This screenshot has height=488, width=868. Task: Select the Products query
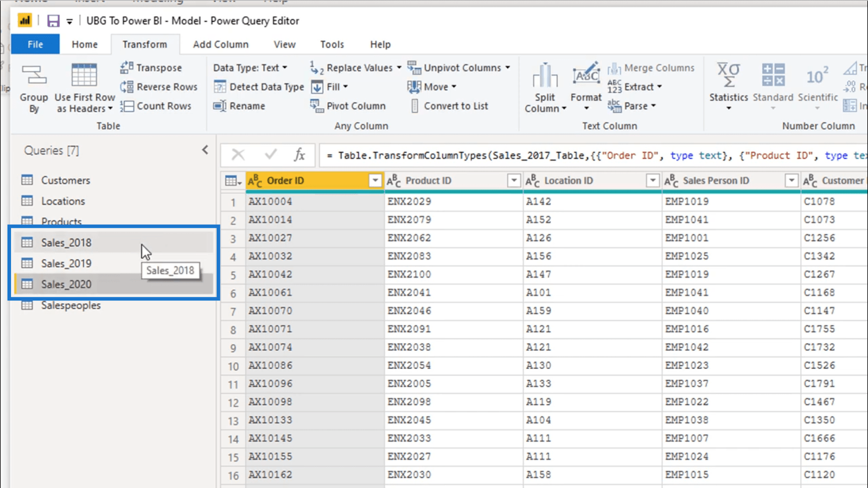tap(114, 222)
